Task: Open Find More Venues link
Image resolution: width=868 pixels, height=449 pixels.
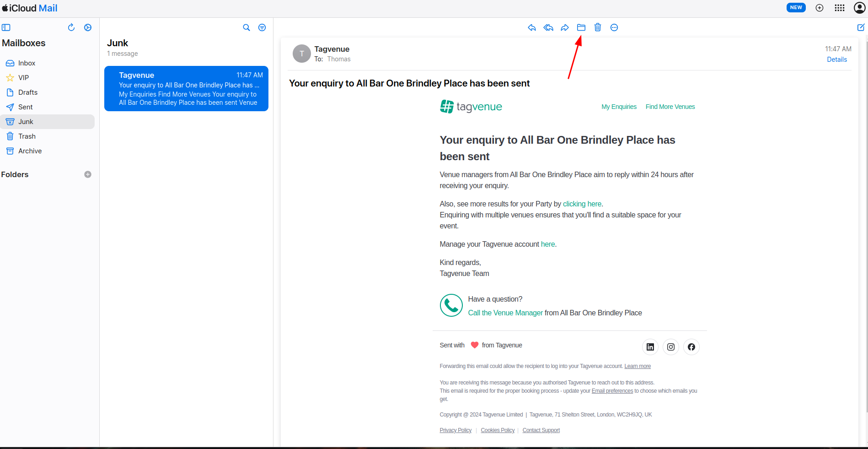Action: pyautogui.click(x=670, y=107)
